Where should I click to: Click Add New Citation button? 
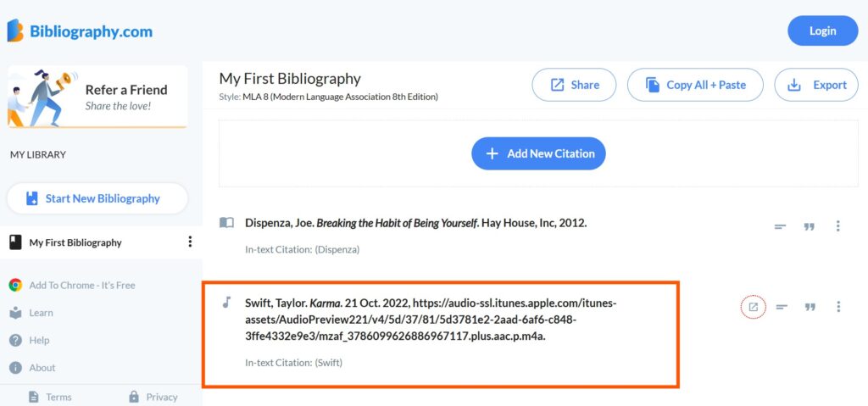click(x=538, y=153)
